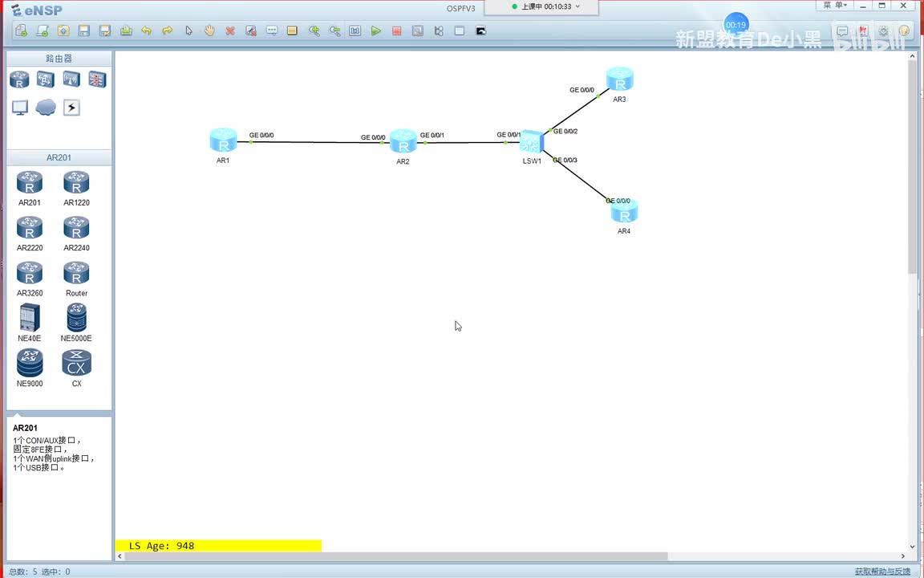Select the cloud device category icon

[46, 108]
